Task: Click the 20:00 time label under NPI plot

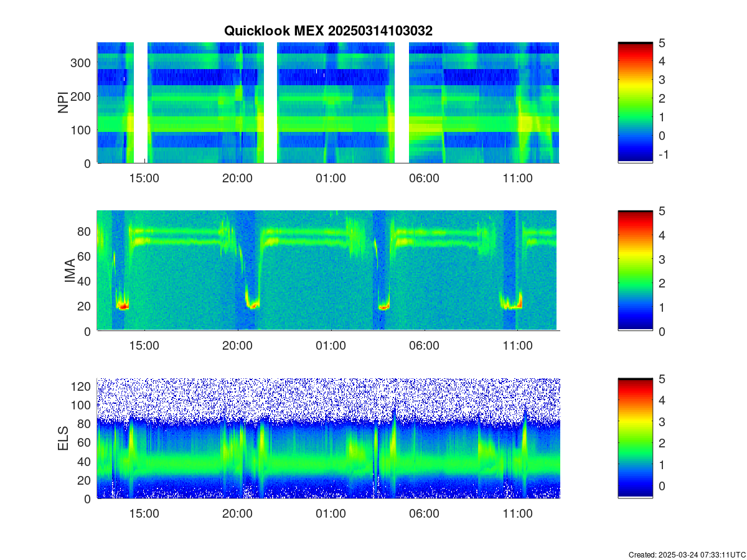Action: [237, 178]
